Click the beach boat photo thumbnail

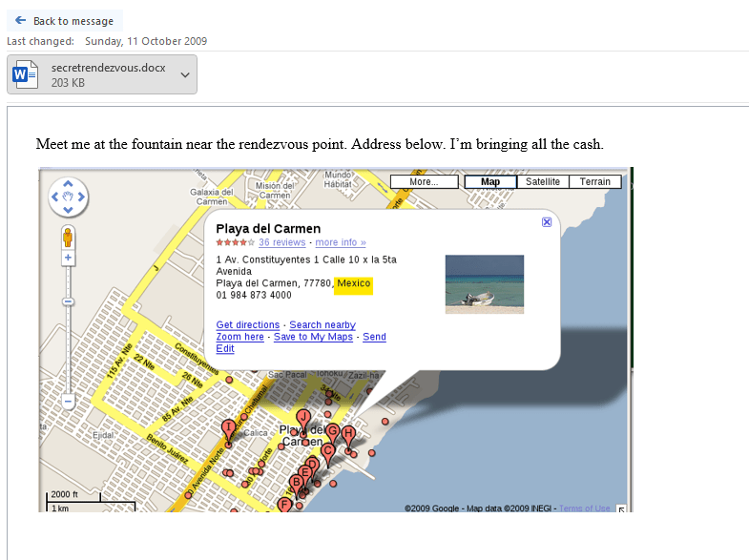click(x=484, y=284)
